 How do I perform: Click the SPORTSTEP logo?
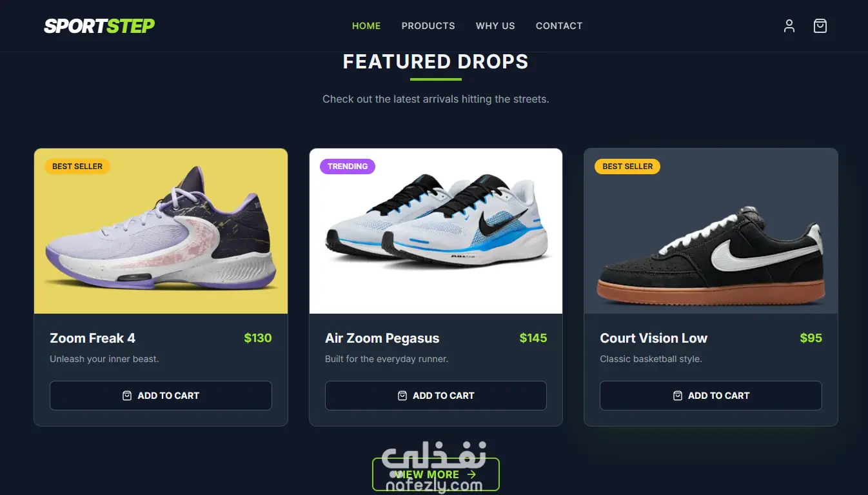[x=99, y=26]
